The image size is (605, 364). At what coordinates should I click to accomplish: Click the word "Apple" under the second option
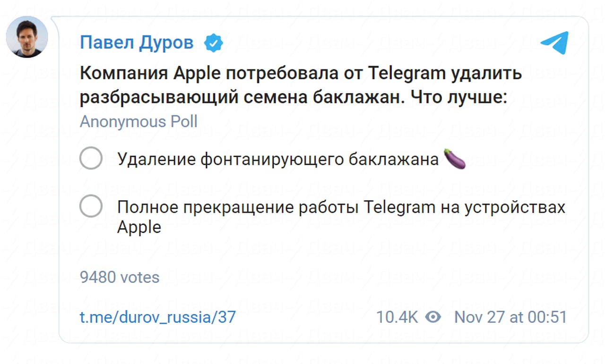(139, 228)
